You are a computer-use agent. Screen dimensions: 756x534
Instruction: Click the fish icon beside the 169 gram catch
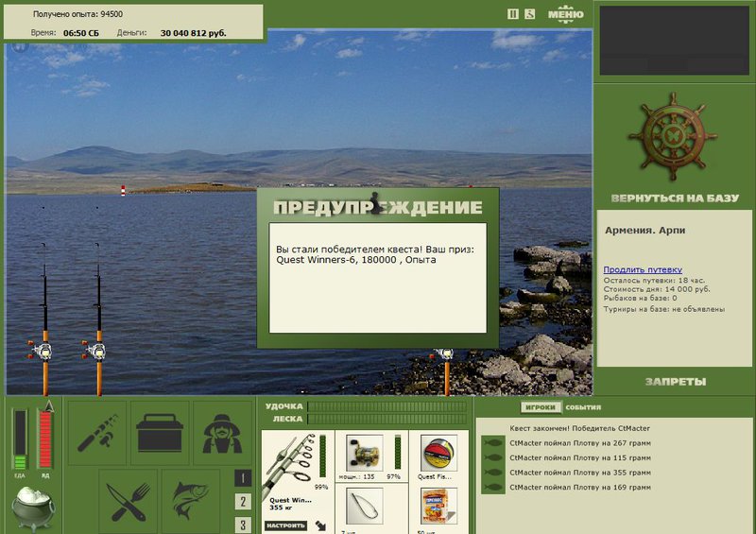(x=493, y=487)
